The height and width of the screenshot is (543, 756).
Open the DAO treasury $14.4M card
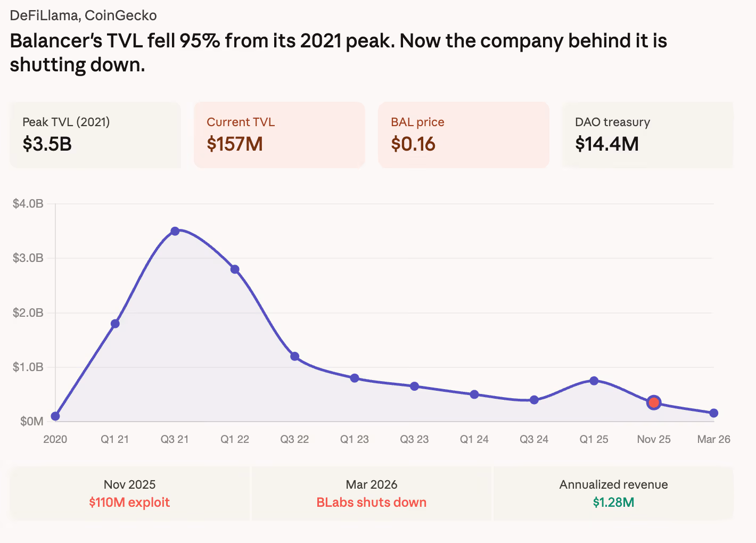pos(647,135)
